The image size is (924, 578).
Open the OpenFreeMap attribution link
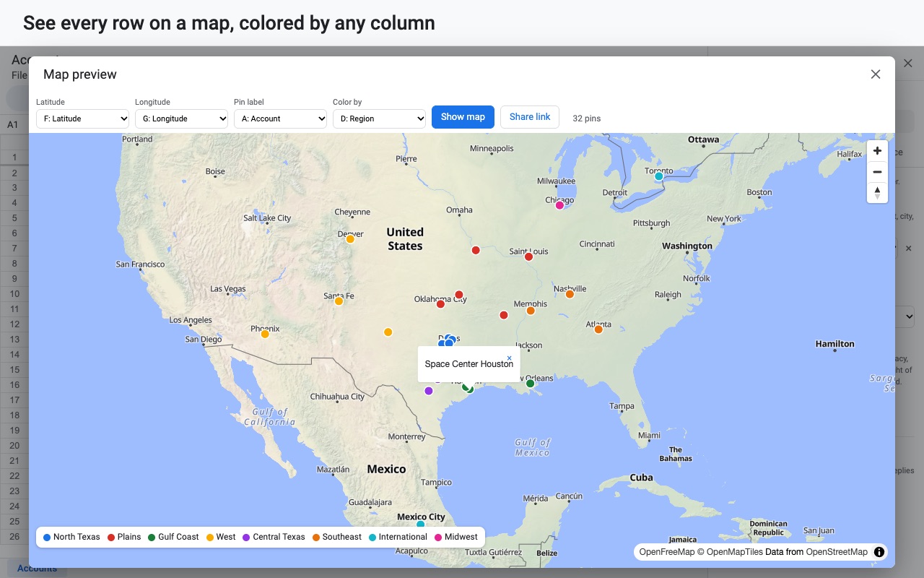tap(667, 552)
